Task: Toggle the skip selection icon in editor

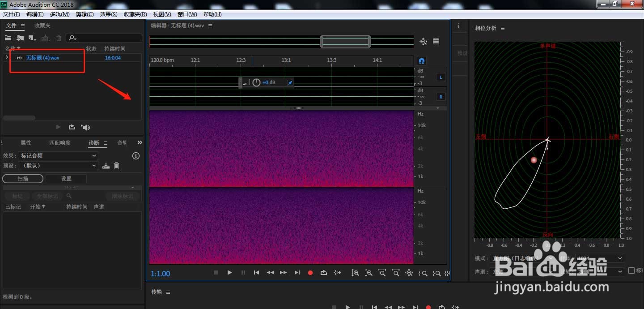Action: [337, 272]
